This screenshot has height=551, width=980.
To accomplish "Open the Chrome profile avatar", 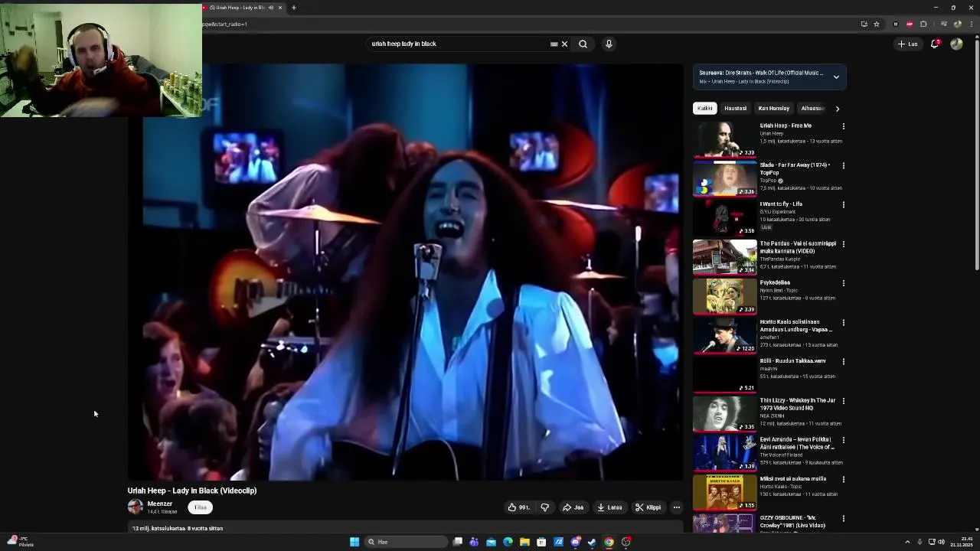I will point(957,24).
